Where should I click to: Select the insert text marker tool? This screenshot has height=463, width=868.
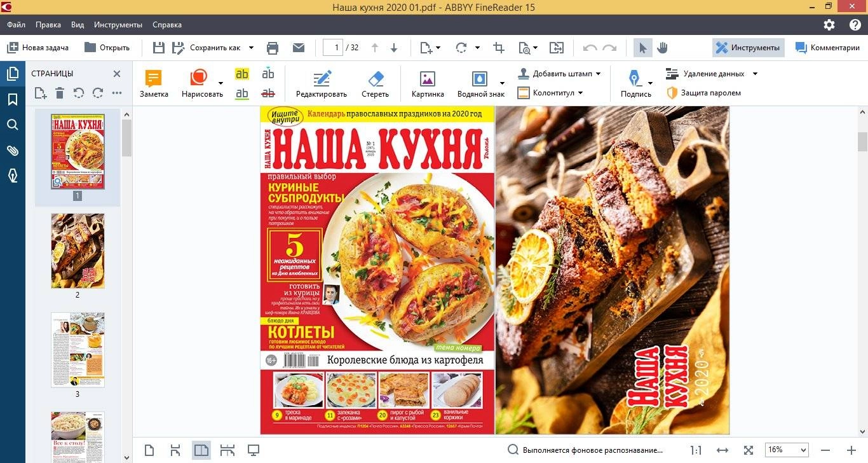(268, 74)
